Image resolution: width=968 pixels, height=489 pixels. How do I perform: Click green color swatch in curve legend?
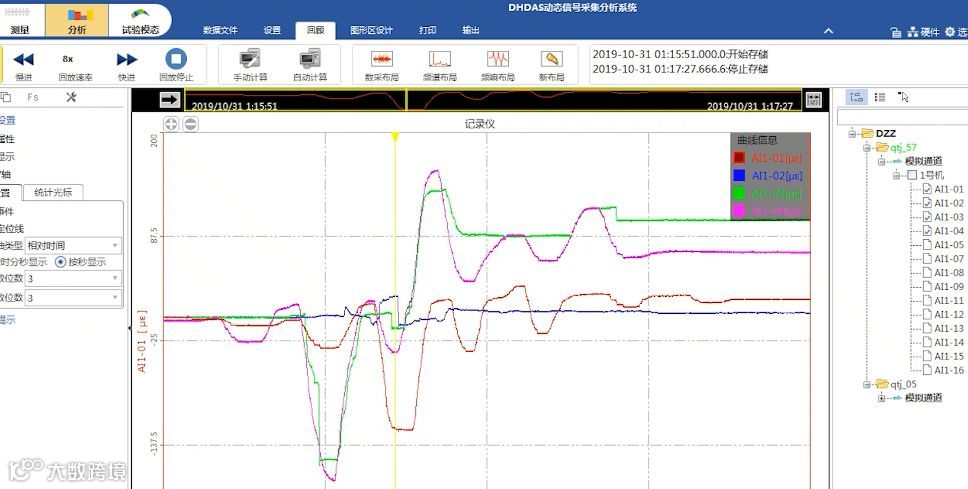738,193
